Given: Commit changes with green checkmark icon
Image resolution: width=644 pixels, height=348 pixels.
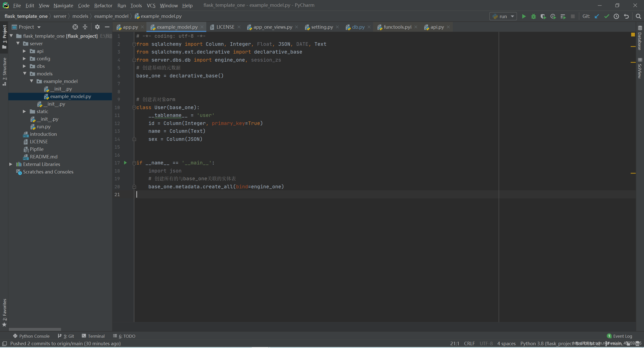Looking at the screenshot, I should (607, 16).
